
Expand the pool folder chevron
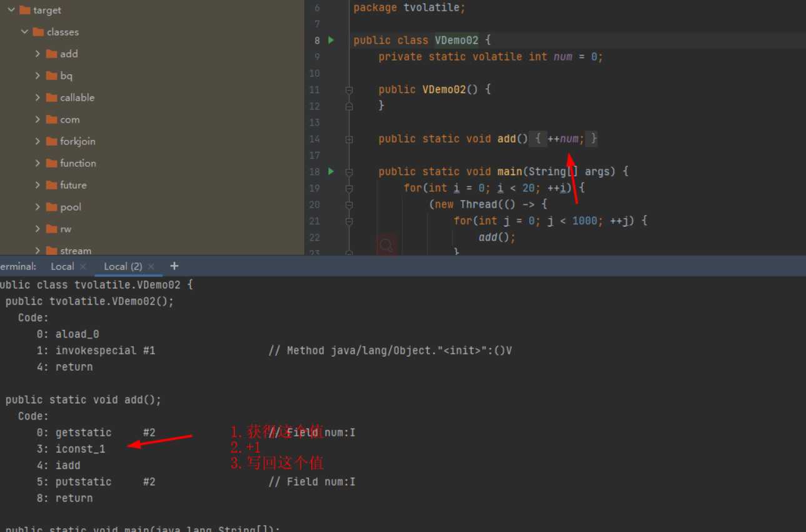tap(38, 207)
